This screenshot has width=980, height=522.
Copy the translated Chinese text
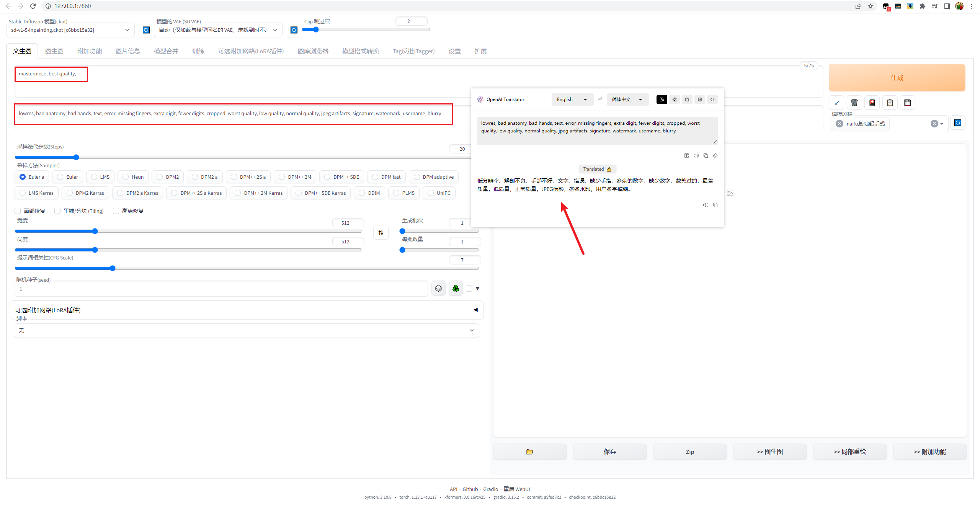[x=715, y=205]
